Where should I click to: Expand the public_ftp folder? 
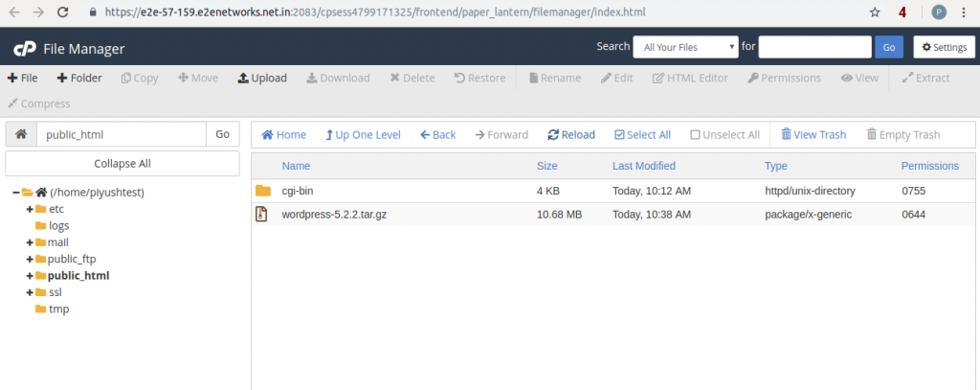coord(30,259)
